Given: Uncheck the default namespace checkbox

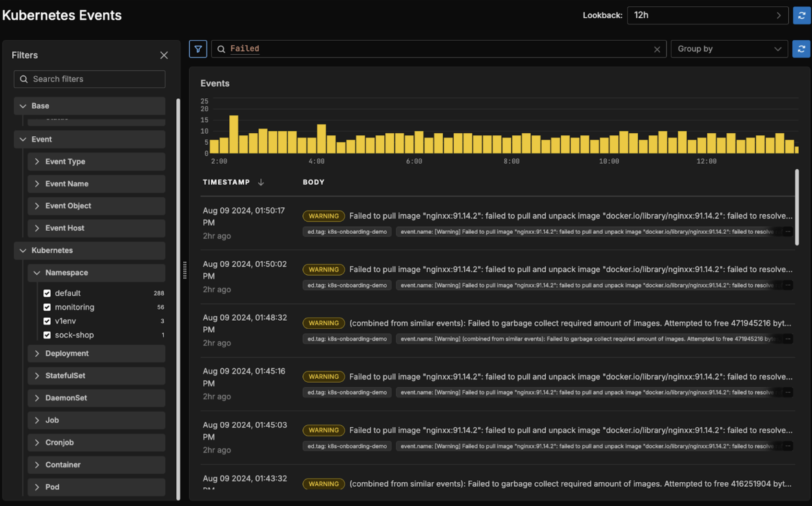Looking at the screenshot, I should [x=47, y=293].
